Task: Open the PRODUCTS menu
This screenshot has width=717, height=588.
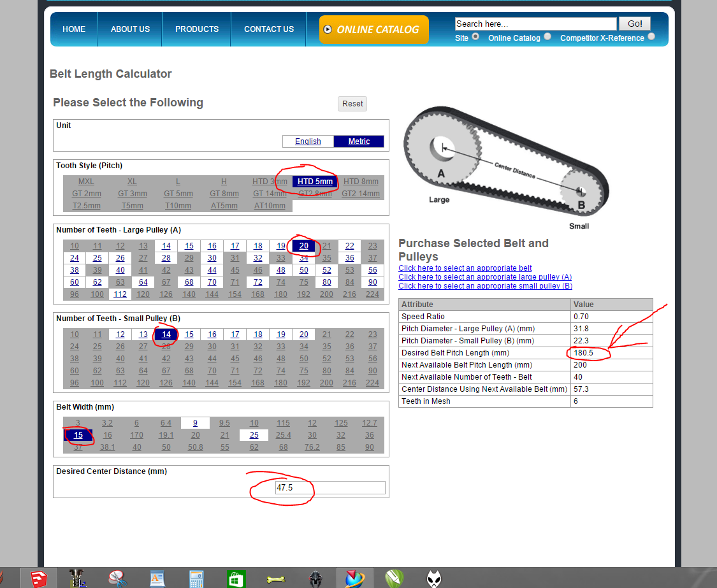Action: coord(197,29)
